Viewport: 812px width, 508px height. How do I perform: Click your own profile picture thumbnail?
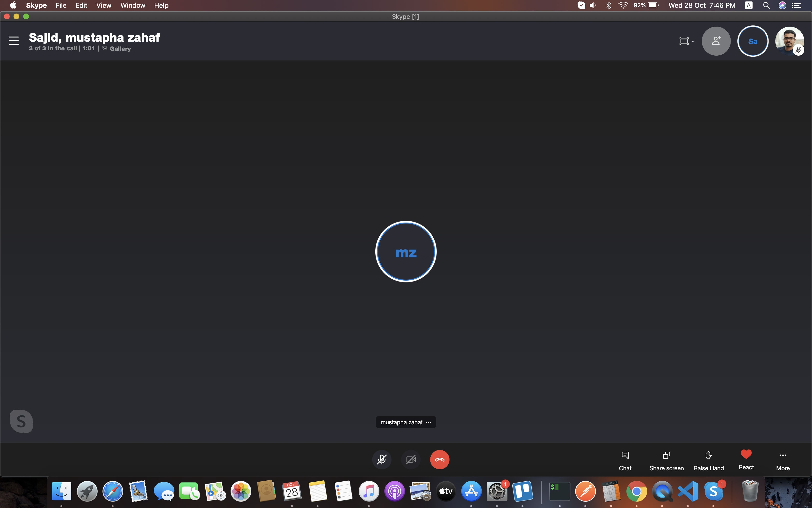(x=789, y=41)
